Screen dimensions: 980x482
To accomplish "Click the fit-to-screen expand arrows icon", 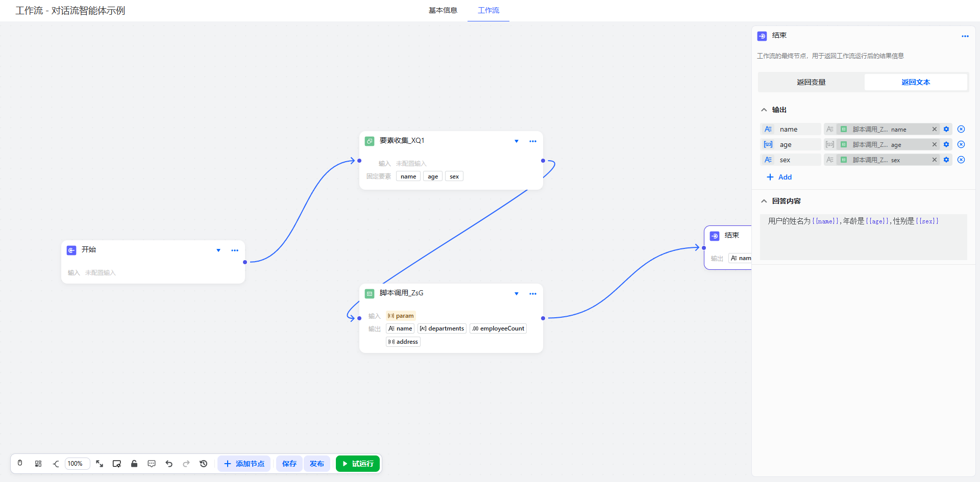I will (x=100, y=464).
